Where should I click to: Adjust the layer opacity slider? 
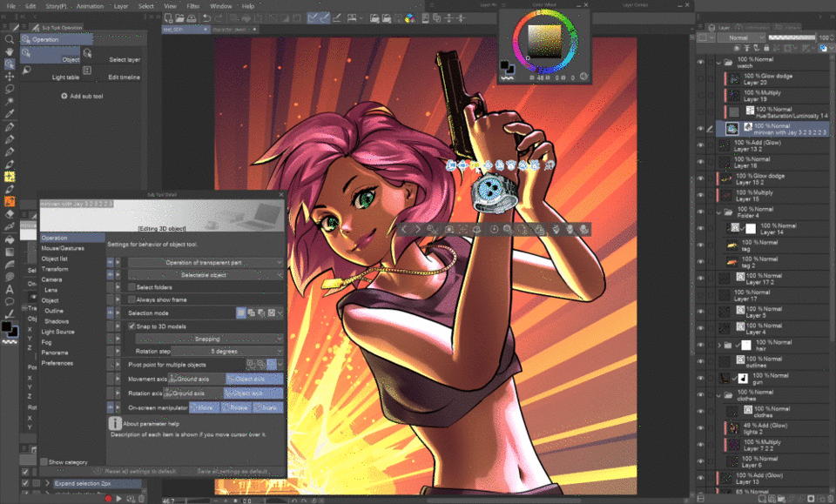pyautogui.click(x=792, y=37)
